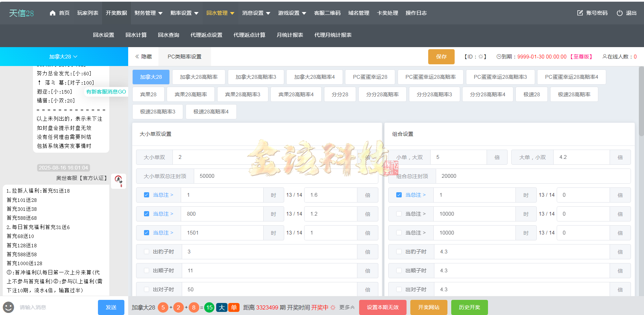Uncheck the first 当总注 > 1 checkbox
The width and height of the screenshot is (644, 315).
(146, 195)
